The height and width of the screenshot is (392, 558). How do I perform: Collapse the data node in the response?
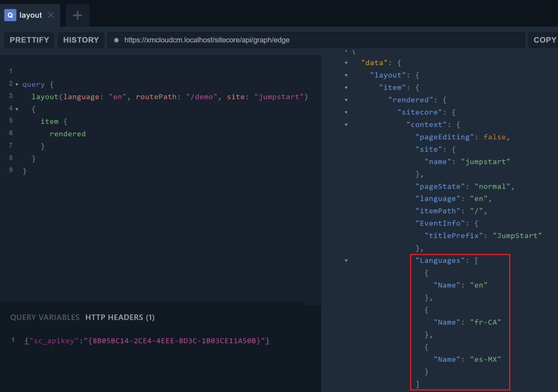pos(346,62)
